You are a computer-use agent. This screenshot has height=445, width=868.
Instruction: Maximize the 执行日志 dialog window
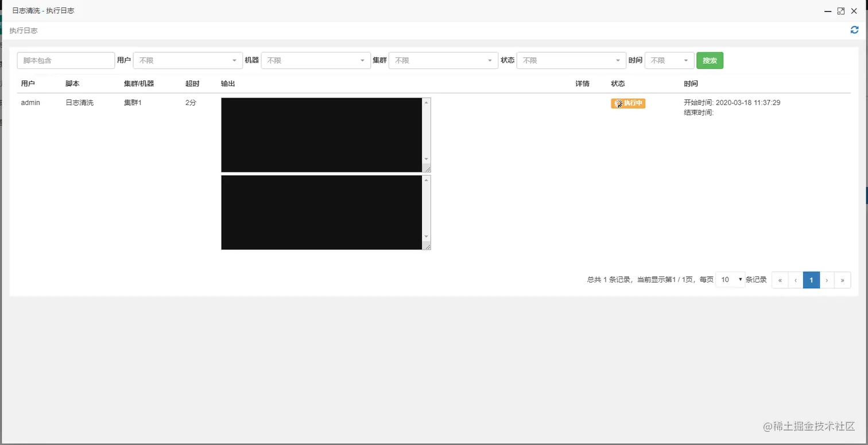[841, 11]
